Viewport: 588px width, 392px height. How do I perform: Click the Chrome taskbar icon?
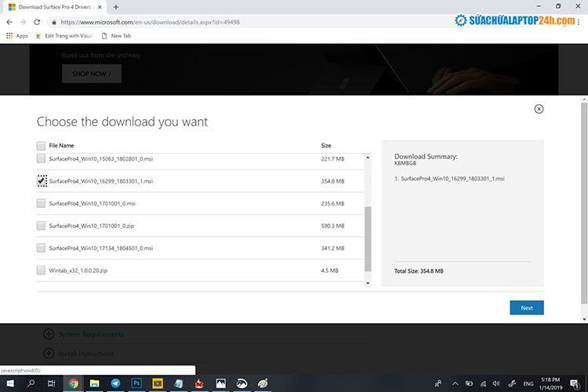click(x=74, y=383)
